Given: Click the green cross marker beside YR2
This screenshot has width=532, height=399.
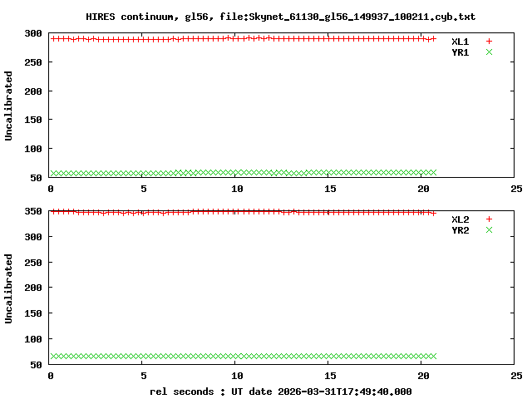Looking at the screenshot, I should (489, 230).
